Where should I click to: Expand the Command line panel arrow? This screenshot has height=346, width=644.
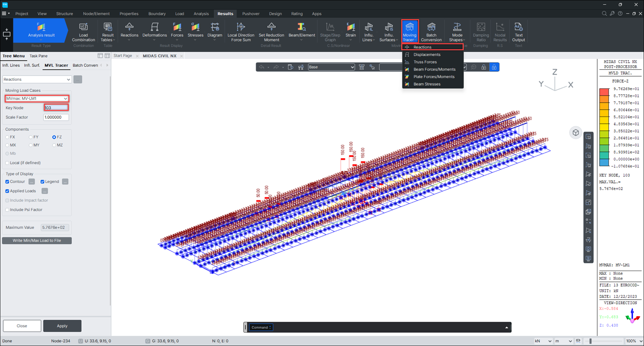506,328
